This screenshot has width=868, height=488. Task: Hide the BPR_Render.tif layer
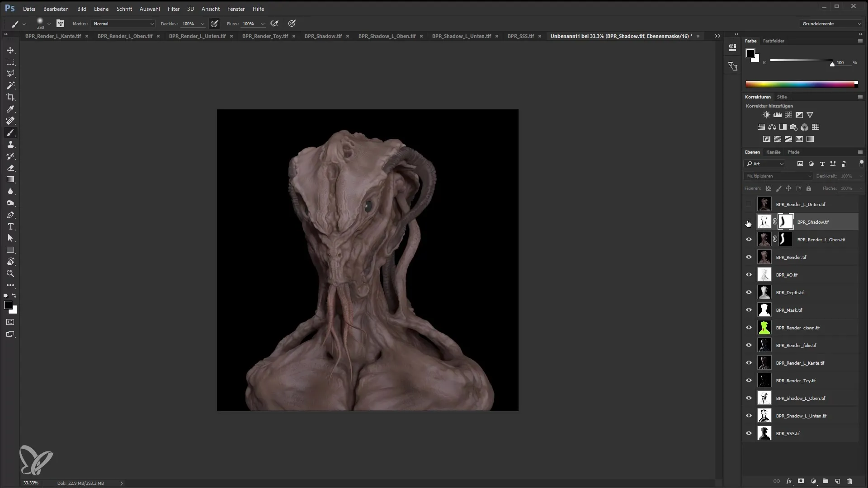coord(749,257)
